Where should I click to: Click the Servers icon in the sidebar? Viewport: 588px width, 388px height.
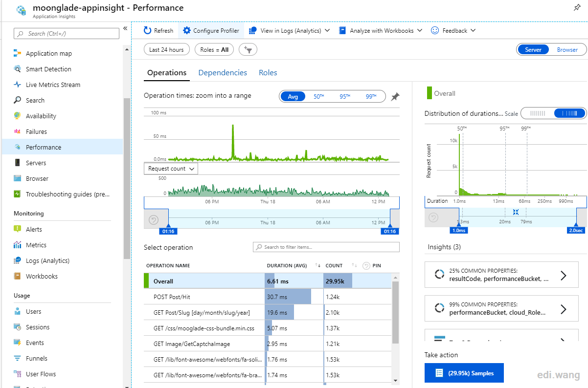18,163
